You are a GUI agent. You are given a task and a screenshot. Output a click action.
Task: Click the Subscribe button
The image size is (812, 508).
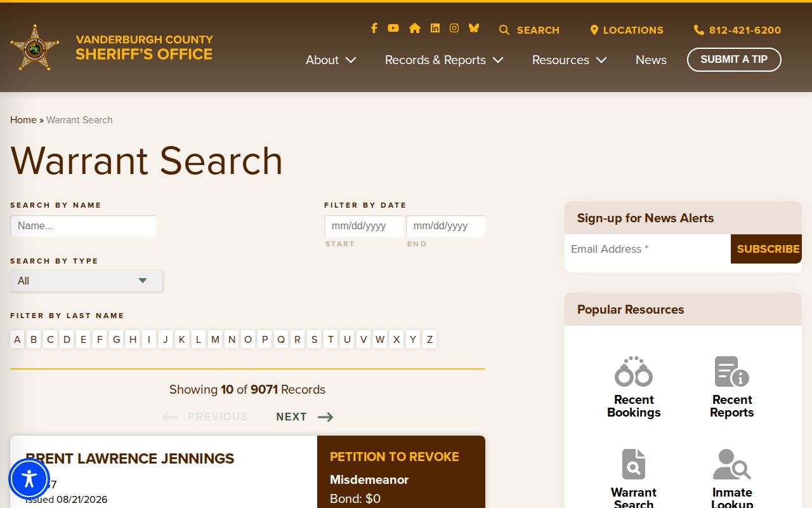[x=766, y=249]
